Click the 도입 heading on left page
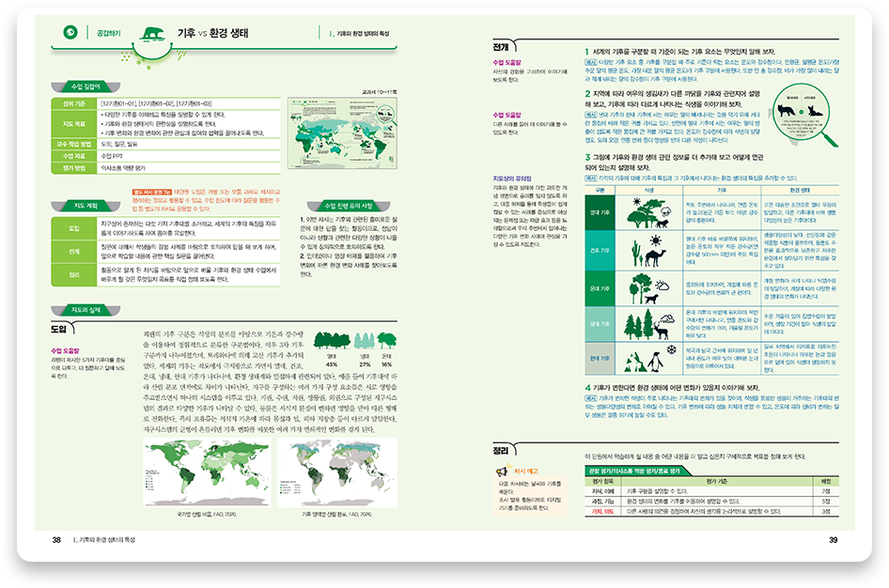 (59, 329)
